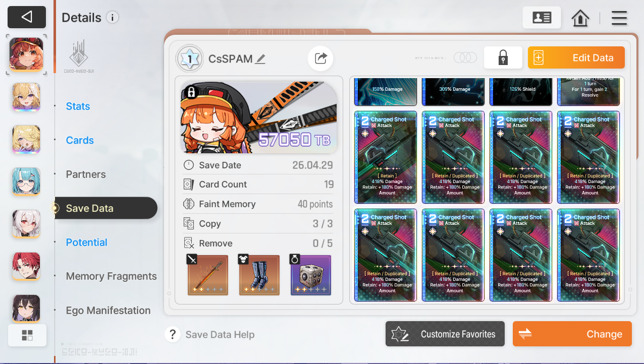Screen dimensions: 644x364
Task: Click the 26.04.29 save date value
Action: point(312,165)
